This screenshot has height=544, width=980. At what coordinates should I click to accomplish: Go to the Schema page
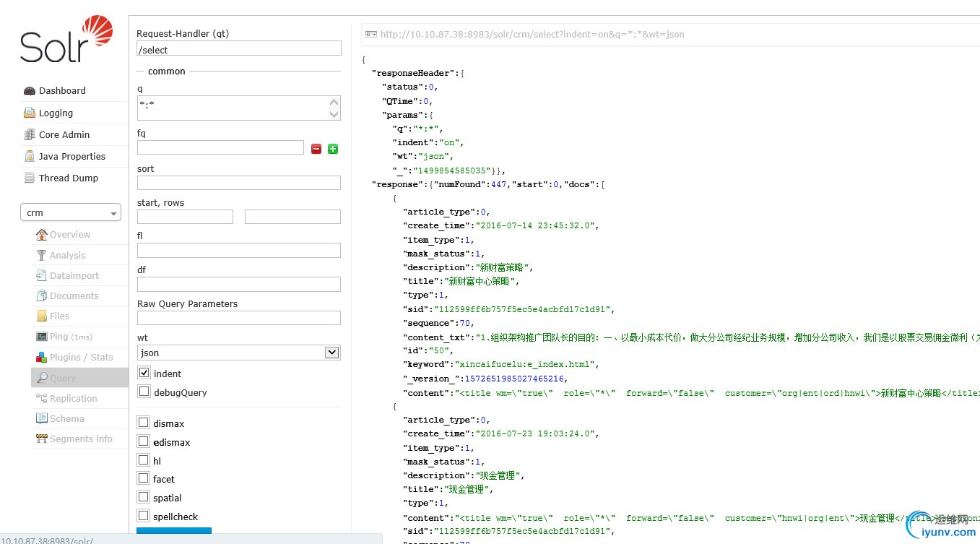[x=79, y=418]
